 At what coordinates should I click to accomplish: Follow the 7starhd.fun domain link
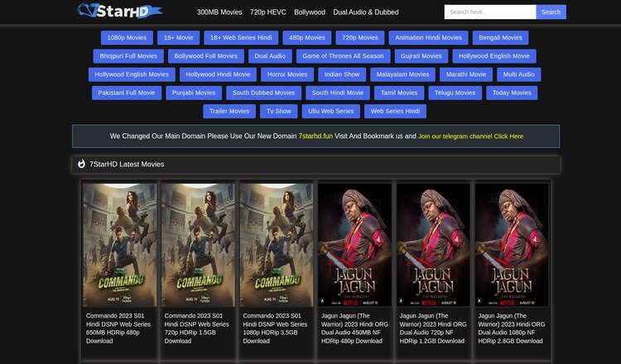pyautogui.click(x=315, y=136)
